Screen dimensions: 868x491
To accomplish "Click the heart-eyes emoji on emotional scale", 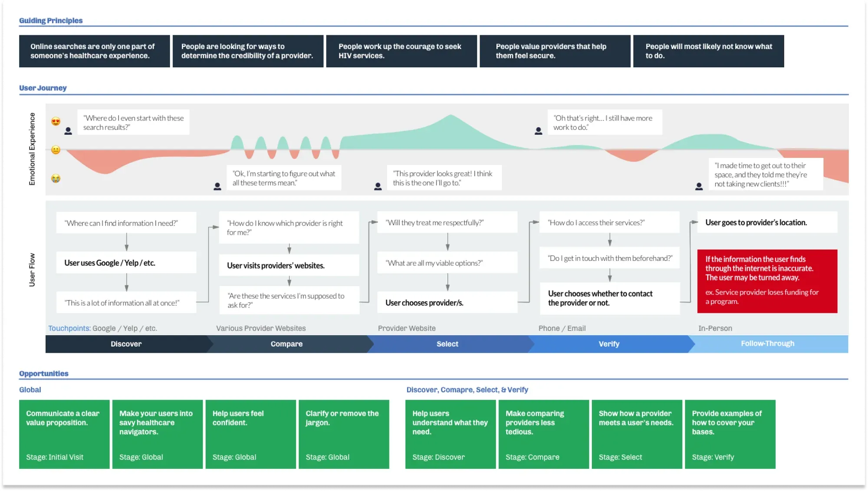I will pos(56,122).
